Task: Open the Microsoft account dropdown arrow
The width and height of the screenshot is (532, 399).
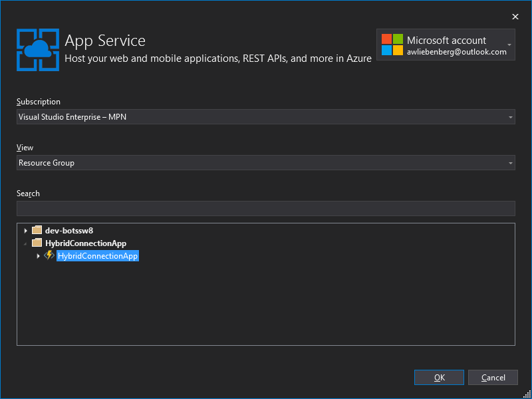Action: click(509, 45)
